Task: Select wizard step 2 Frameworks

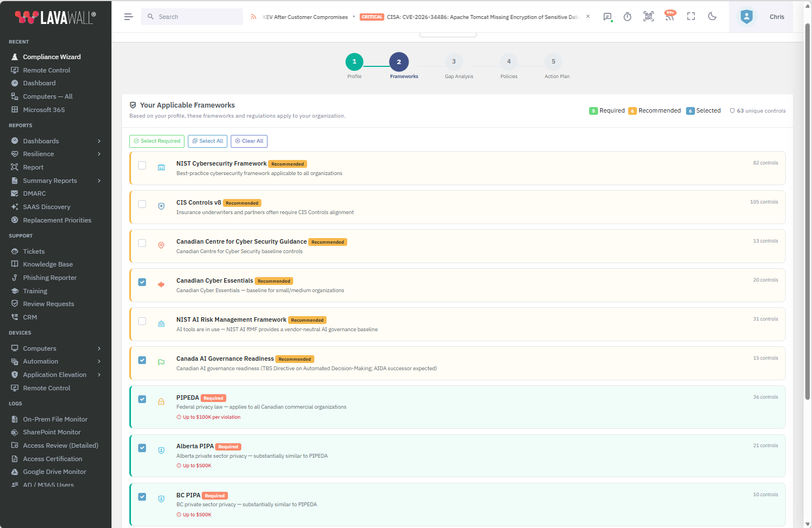Action: 399,61
